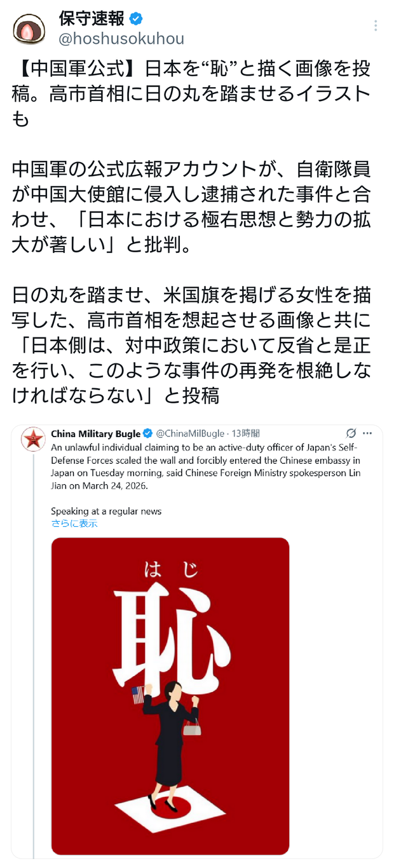Viewport: 394px width, 868px height.
Task: Click the China Military Bugle star avatar
Action: point(33,440)
